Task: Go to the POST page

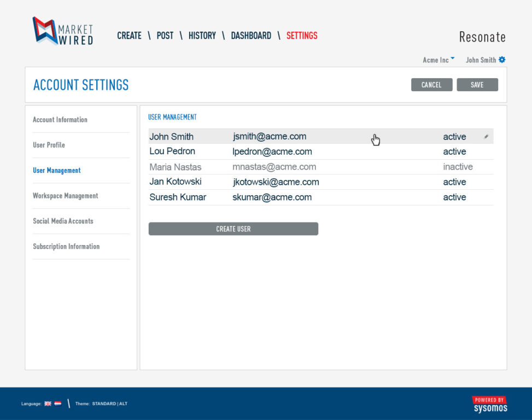Action: click(x=165, y=36)
